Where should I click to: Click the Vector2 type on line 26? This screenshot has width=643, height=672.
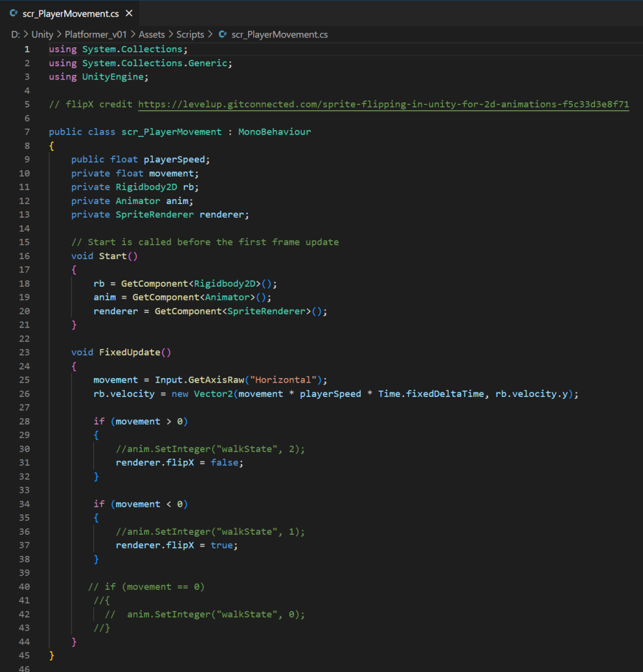[213, 394]
